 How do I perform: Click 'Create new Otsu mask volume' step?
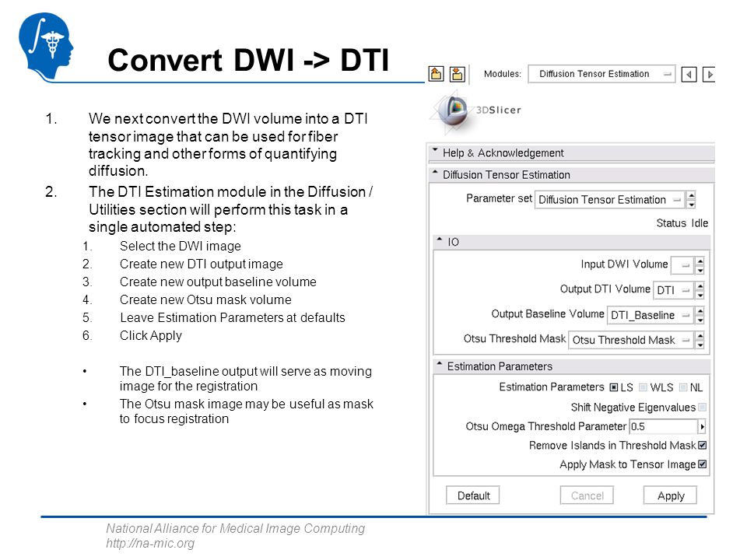click(205, 300)
